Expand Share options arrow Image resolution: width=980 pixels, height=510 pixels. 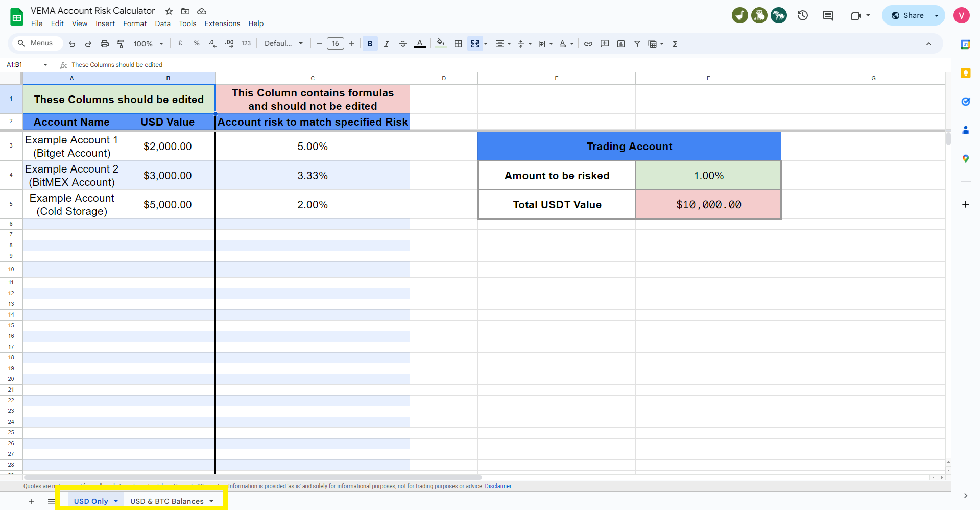click(937, 15)
